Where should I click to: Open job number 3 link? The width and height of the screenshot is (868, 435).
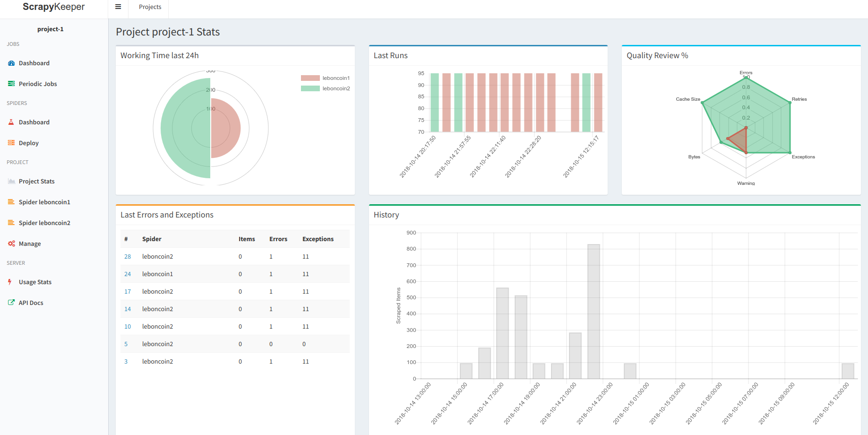coord(126,361)
